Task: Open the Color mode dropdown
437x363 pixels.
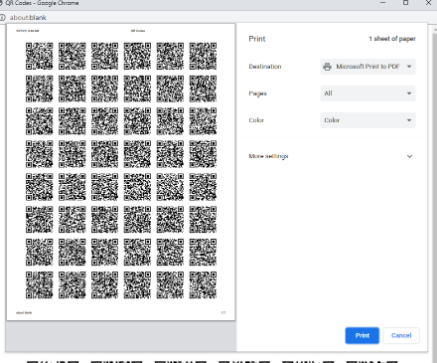Action: pos(368,120)
